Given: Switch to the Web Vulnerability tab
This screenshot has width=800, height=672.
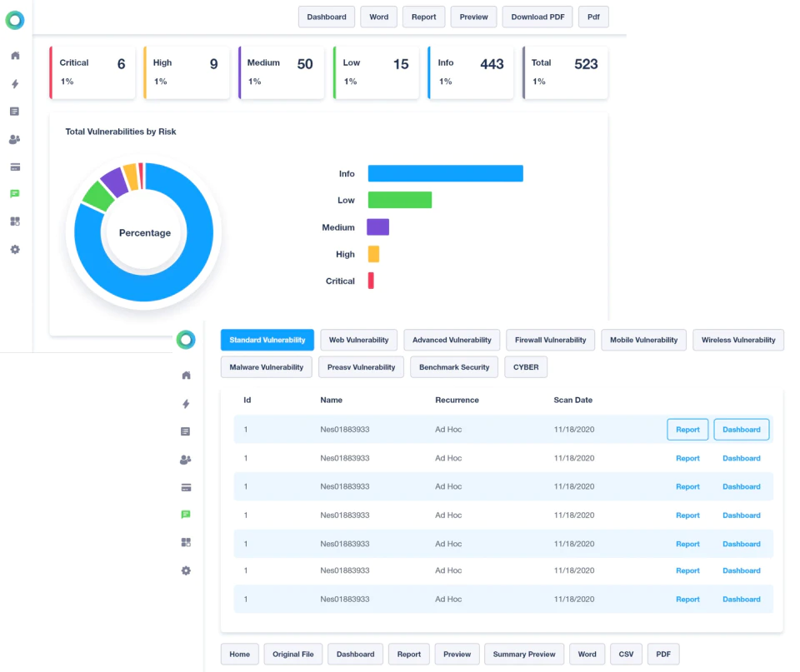Looking at the screenshot, I should pos(358,340).
